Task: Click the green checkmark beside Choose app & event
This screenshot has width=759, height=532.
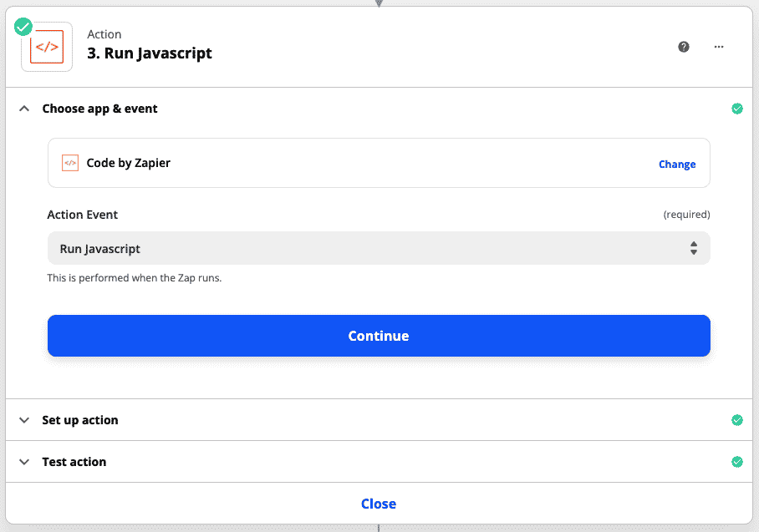Action: pyautogui.click(x=737, y=109)
